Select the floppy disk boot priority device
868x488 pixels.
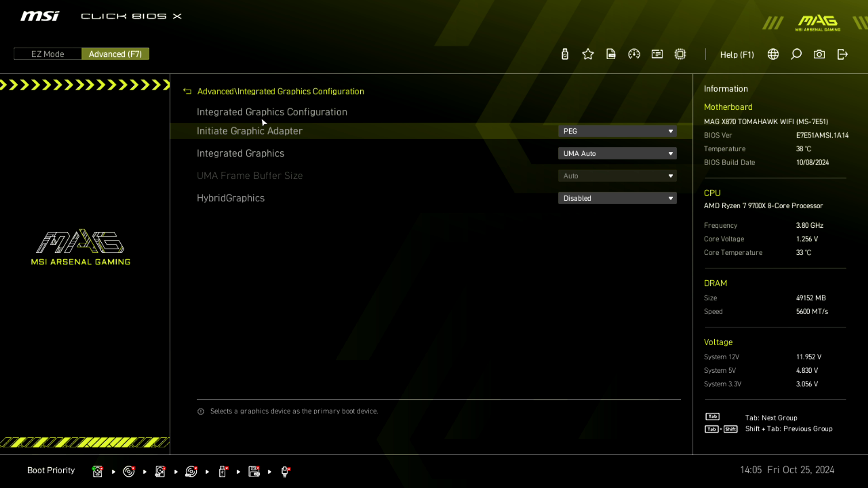tap(254, 471)
